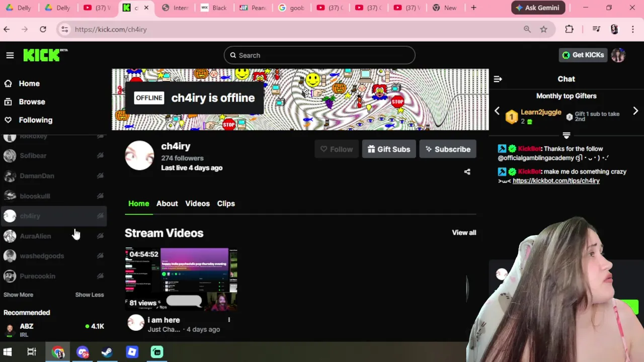
Task: Collapse list with Show Less
Action: tap(90, 295)
